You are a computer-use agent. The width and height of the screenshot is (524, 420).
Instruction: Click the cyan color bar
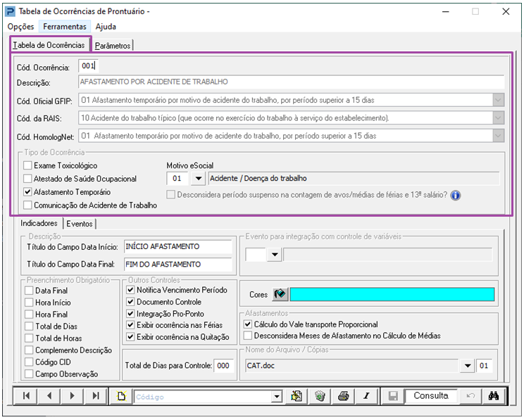pos(392,294)
